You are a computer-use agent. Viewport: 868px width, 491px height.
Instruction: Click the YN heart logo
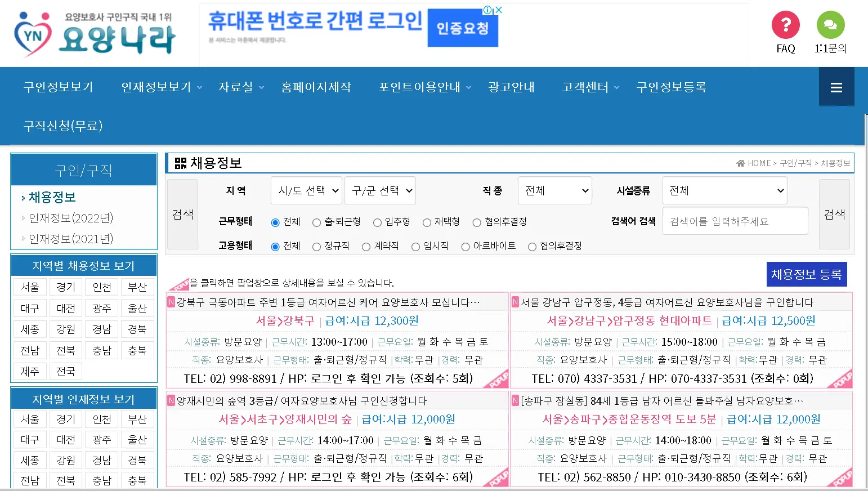(34, 34)
